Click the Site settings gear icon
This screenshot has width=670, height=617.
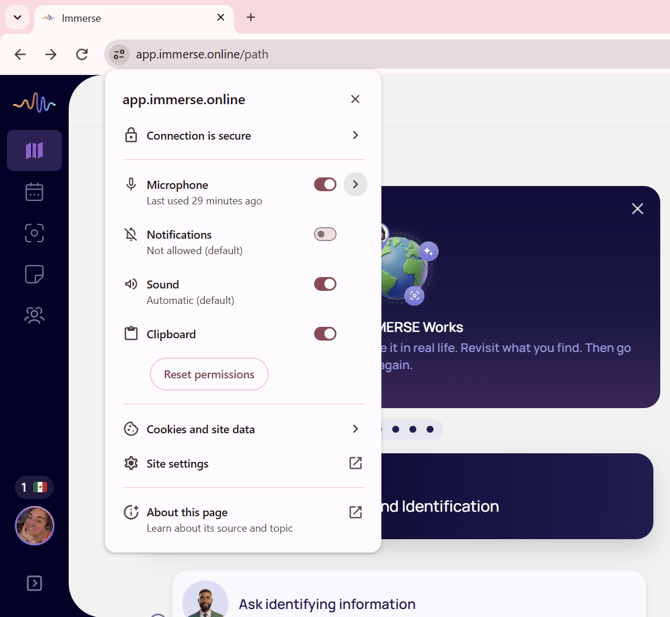pos(131,463)
